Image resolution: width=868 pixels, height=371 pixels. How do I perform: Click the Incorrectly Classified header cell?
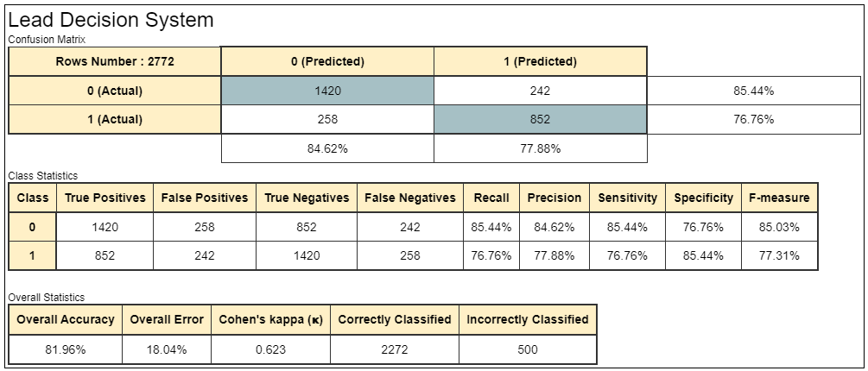point(528,319)
